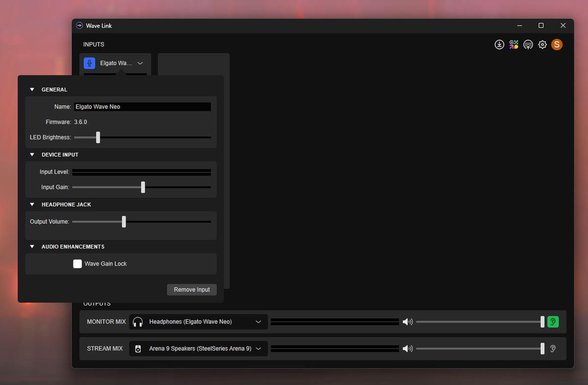Click the Name field Elgato Wave Neo
This screenshot has width=588, height=385.
(x=143, y=107)
